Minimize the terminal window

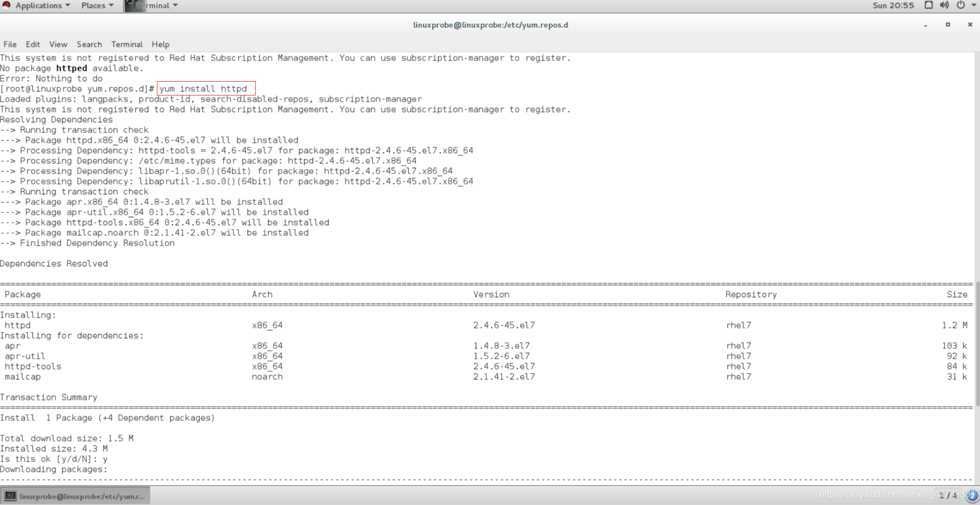pyautogui.click(x=926, y=25)
